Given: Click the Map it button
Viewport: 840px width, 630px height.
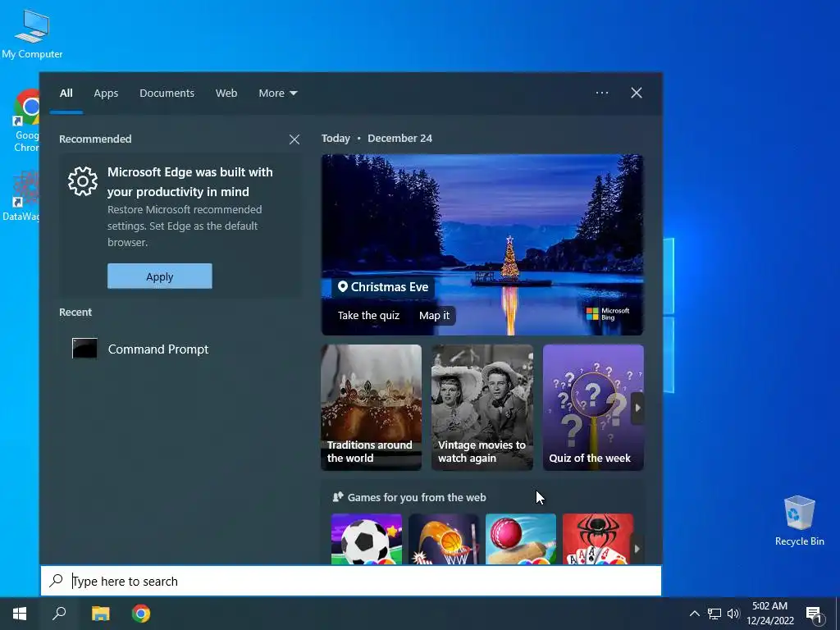Looking at the screenshot, I should click(x=434, y=316).
